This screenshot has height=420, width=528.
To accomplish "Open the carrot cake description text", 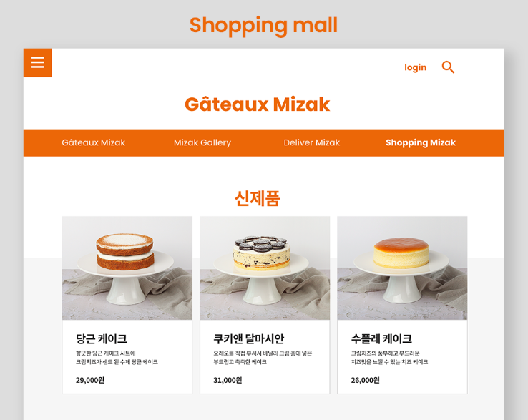I will 117,357.
